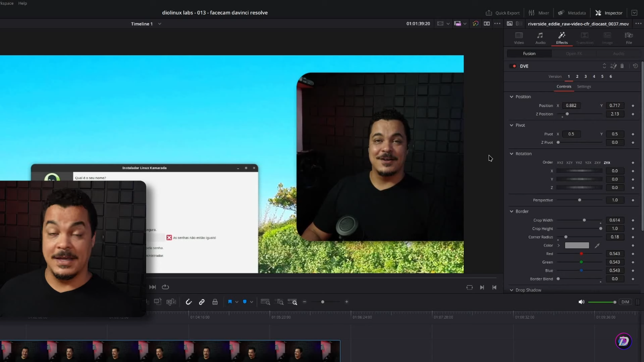644x362 pixels.
Task: Toggle the linked selection chain icon
Action: point(202,302)
